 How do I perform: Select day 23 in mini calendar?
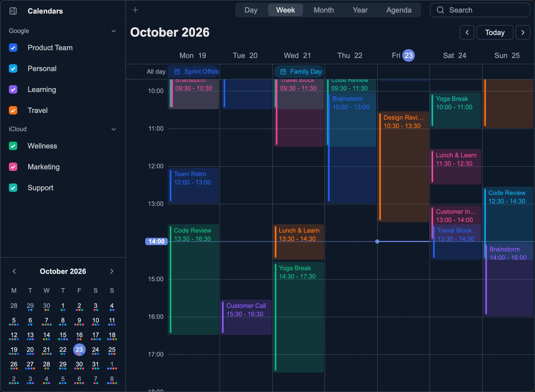point(79,350)
